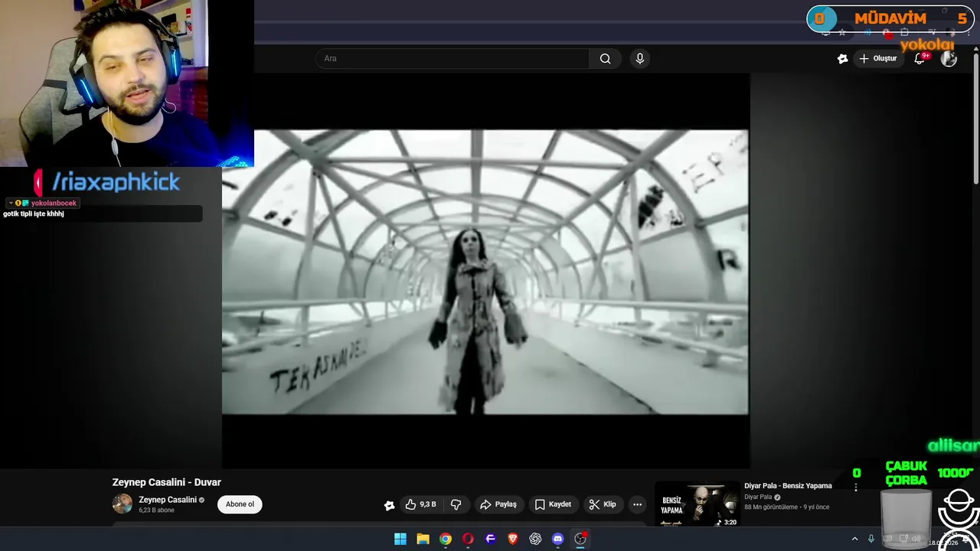Open the Diyar Pala channel name link

[x=758, y=497]
